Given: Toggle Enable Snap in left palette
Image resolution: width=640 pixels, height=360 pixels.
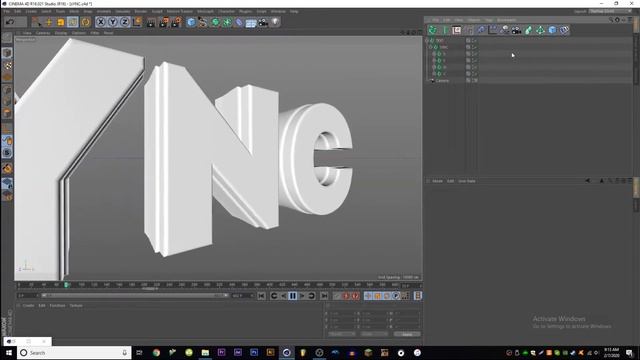Looking at the screenshot, I should (x=7, y=168).
